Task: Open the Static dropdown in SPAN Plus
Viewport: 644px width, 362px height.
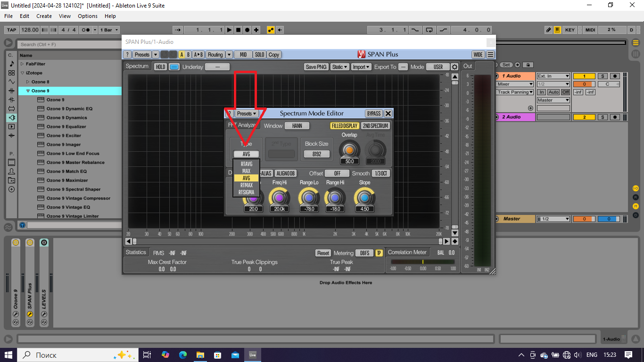Action: point(339,67)
